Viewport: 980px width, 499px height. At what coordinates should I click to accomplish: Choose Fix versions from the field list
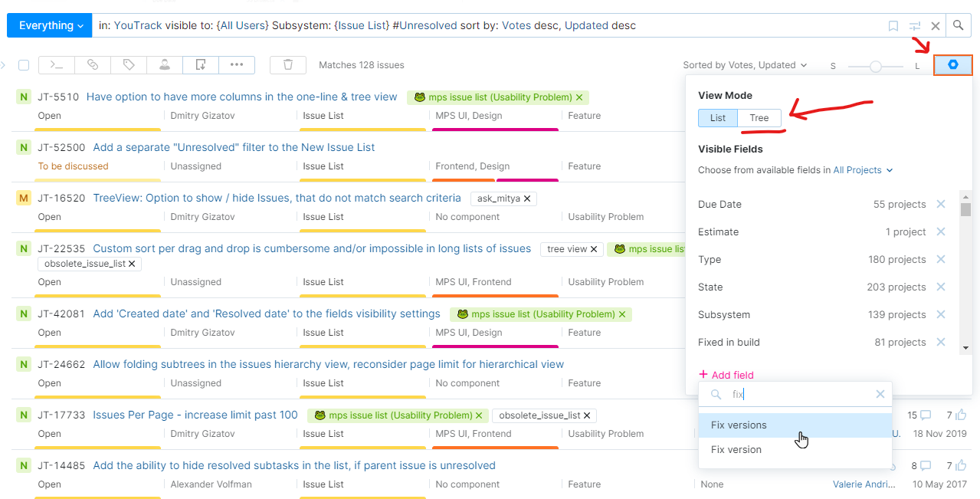click(739, 425)
